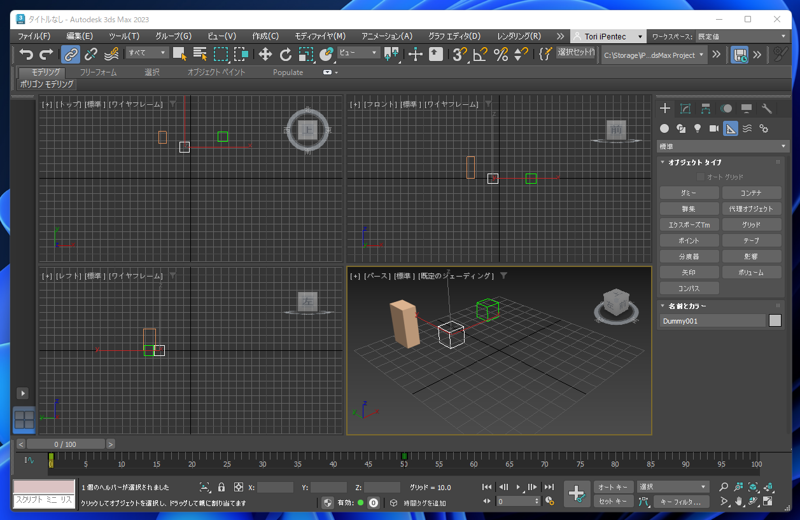The image size is (800, 520).
Task: Click the Dummy001 object name field
Action: [711, 321]
